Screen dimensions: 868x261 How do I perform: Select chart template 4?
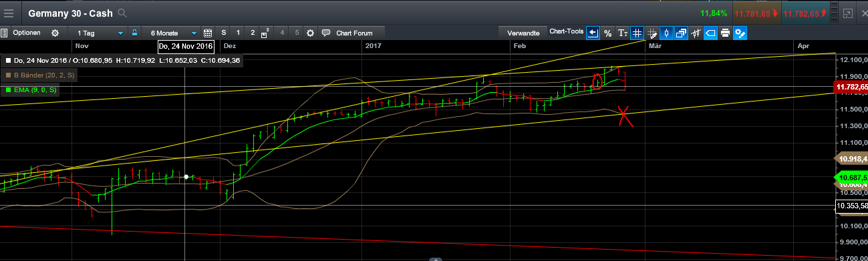point(282,33)
